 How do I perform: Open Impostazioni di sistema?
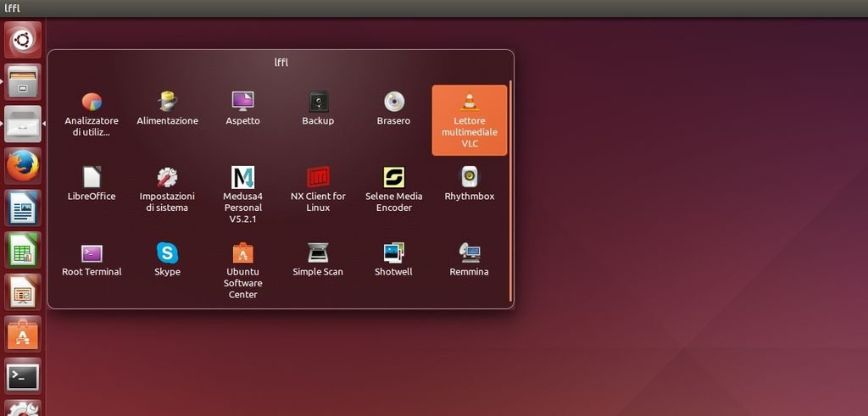167,178
